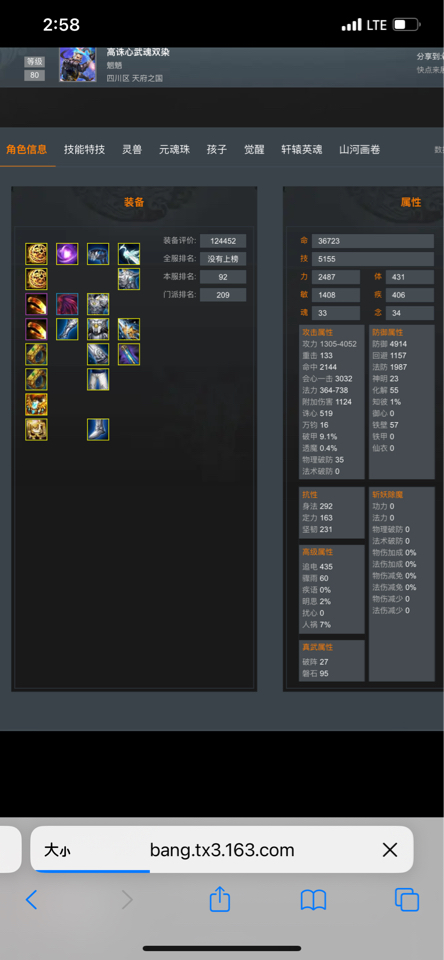Open the 大小 page settings menu
Image resolution: width=444 pixels, height=960 pixels.
[57, 850]
